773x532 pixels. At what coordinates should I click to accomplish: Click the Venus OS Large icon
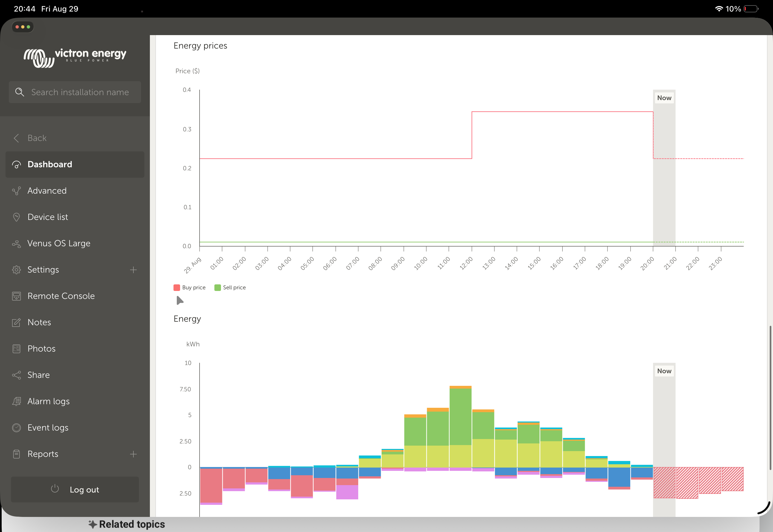pos(16,244)
